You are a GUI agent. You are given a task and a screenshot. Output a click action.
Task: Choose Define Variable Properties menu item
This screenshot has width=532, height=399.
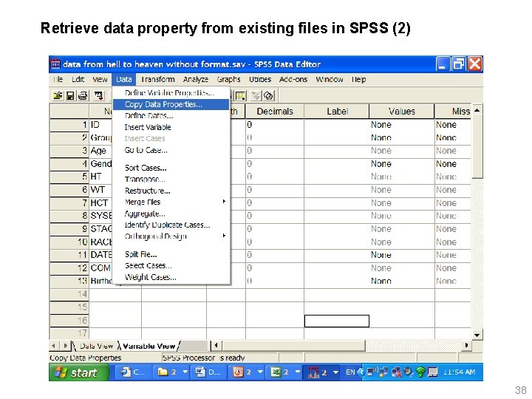point(171,93)
